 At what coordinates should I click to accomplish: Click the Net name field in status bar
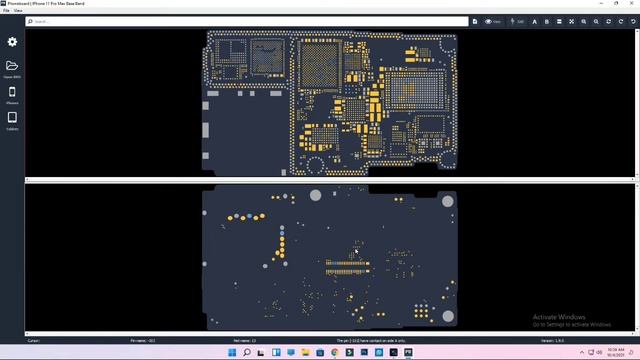click(245, 340)
